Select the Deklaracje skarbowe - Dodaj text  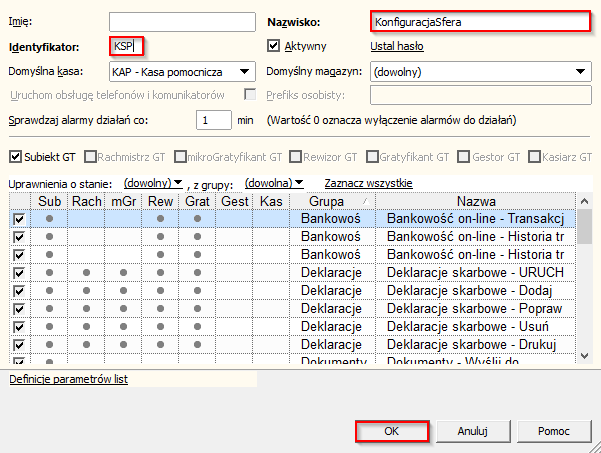pos(469,291)
